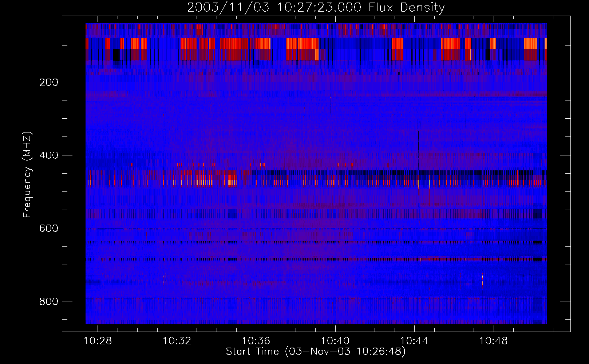Click the 800 frequency tick label
This screenshot has height=364, width=589.
49,301
